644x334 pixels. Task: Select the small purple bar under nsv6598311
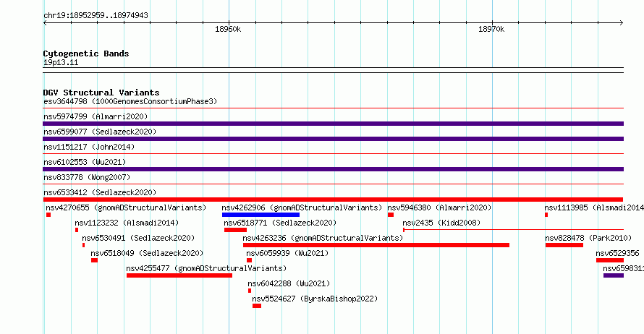[x=614, y=275]
